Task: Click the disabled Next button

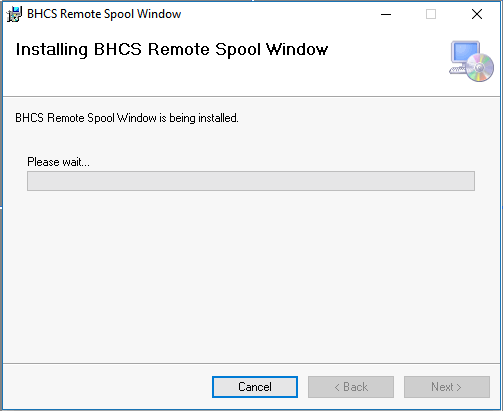Action: click(447, 387)
